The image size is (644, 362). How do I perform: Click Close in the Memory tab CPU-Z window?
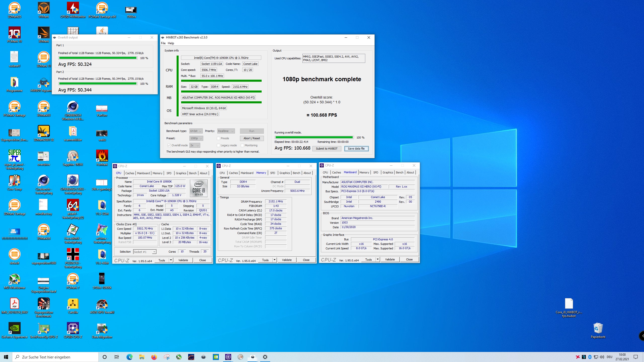[306, 260]
